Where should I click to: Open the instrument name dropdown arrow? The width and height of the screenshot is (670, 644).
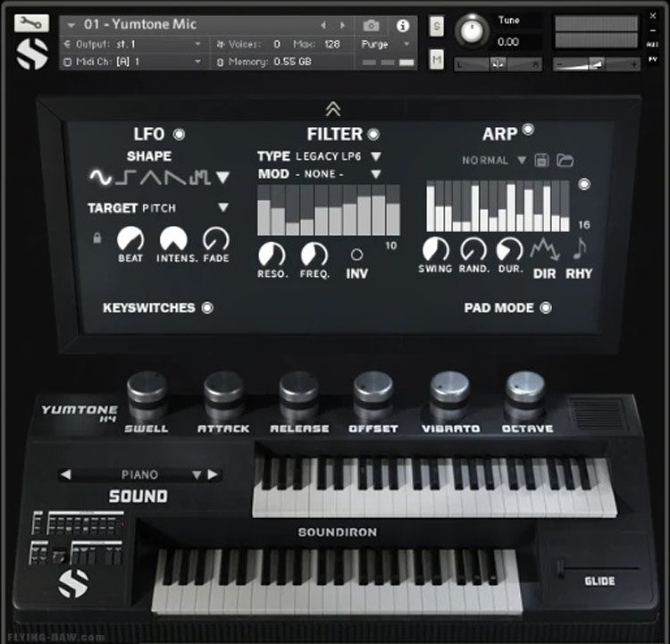point(71,26)
